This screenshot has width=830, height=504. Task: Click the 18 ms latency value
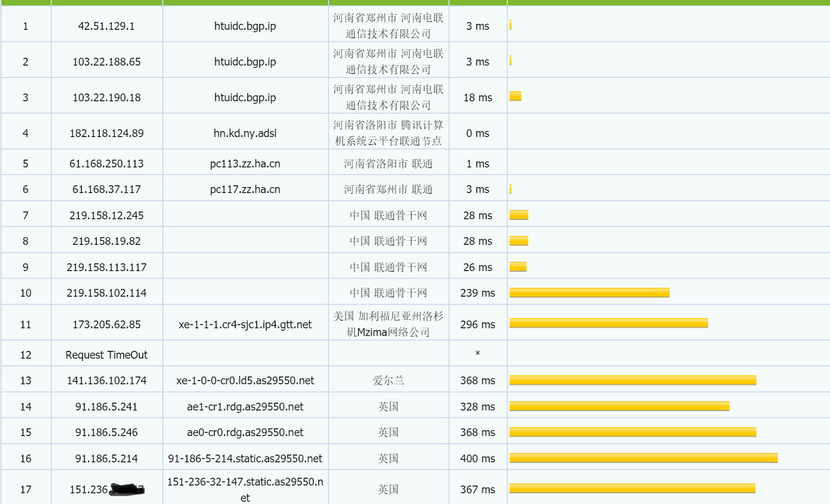click(x=478, y=98)
